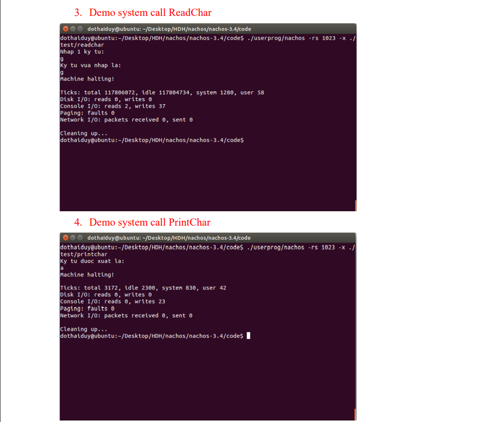Click the ReadChar terminal title bar text
The width and height of the screenshot is (504, 422).
point(169,29)
